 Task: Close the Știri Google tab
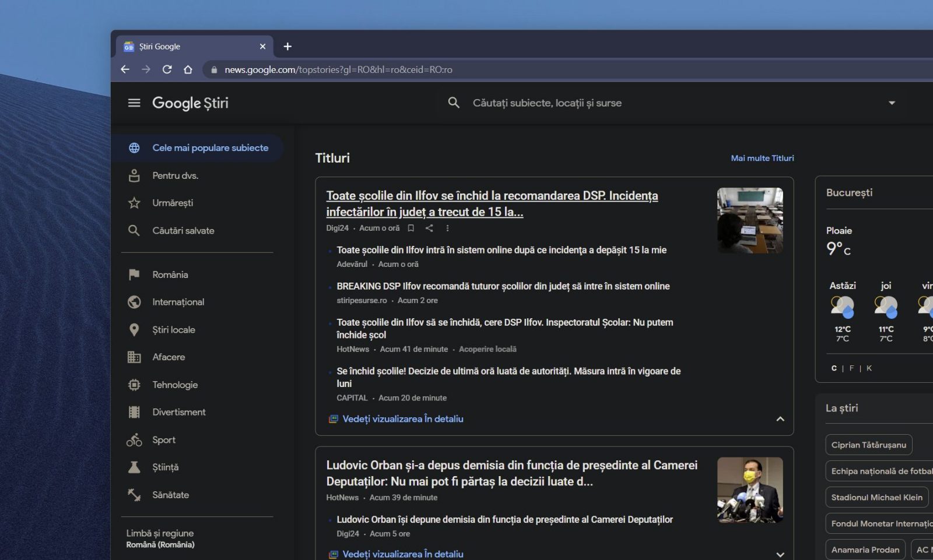262,47
